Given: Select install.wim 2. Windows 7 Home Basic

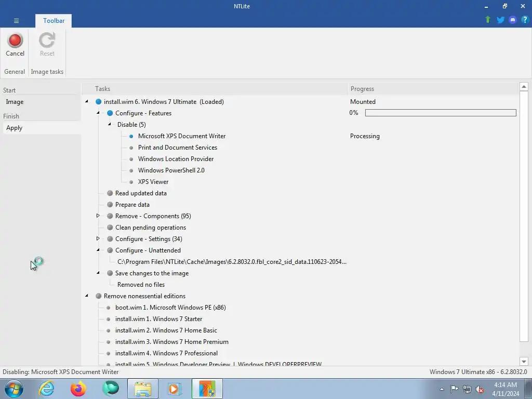Looking at the screenshot, I should pyautogui.click(x=166, y=330).
